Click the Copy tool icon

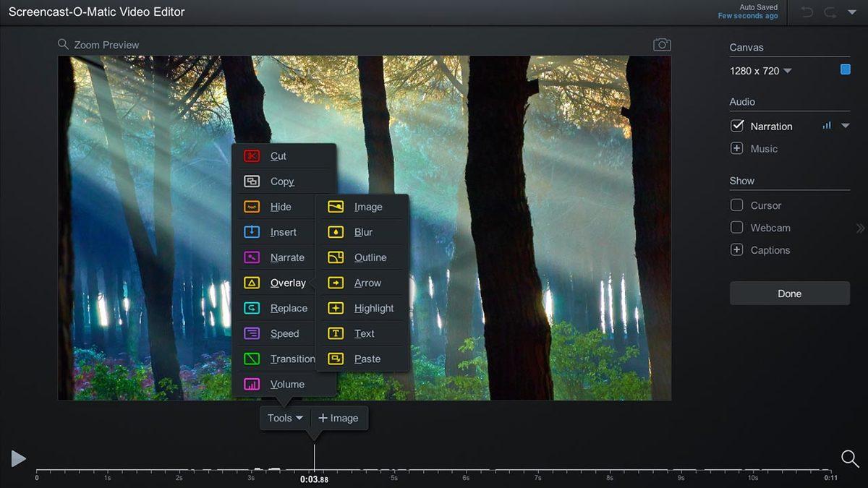[x=252, y=181]
